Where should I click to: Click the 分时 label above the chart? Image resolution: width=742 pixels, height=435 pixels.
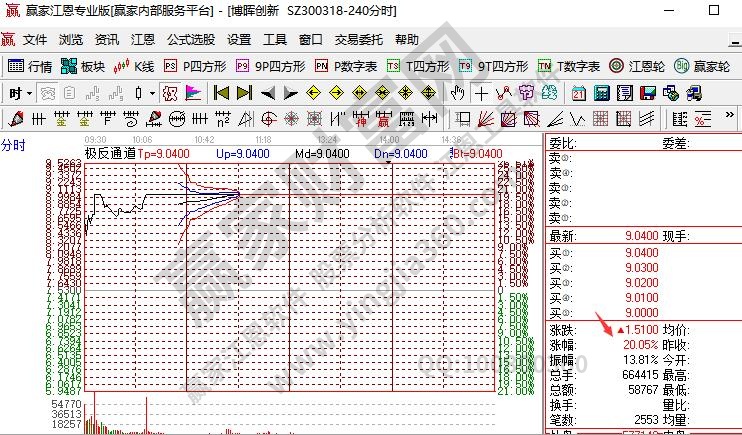click(14, 146)
